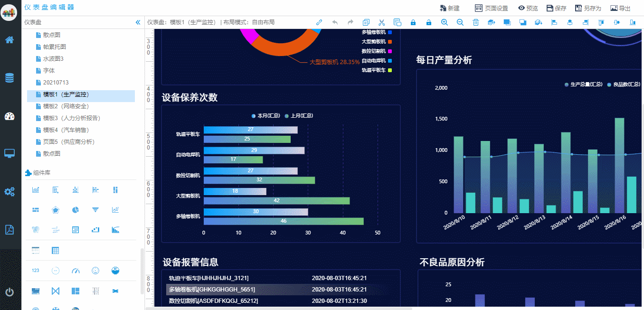Lock the component with the closed padlock icon
The height and width of the screenshot is (310, 644).
click(413, 22)
